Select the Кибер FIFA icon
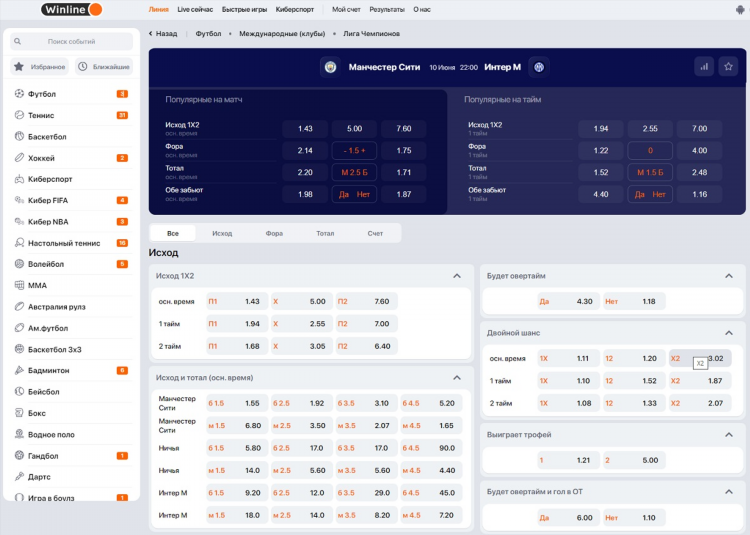Image resolution: width=750 pixels, height=535 pixels. [x=19, y=200]
